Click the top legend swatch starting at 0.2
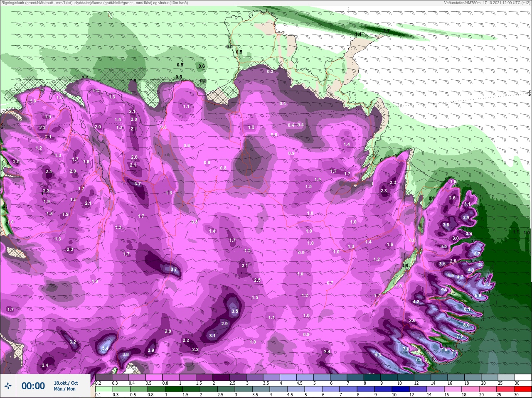The image size is (532, 398). coord(103,377)
